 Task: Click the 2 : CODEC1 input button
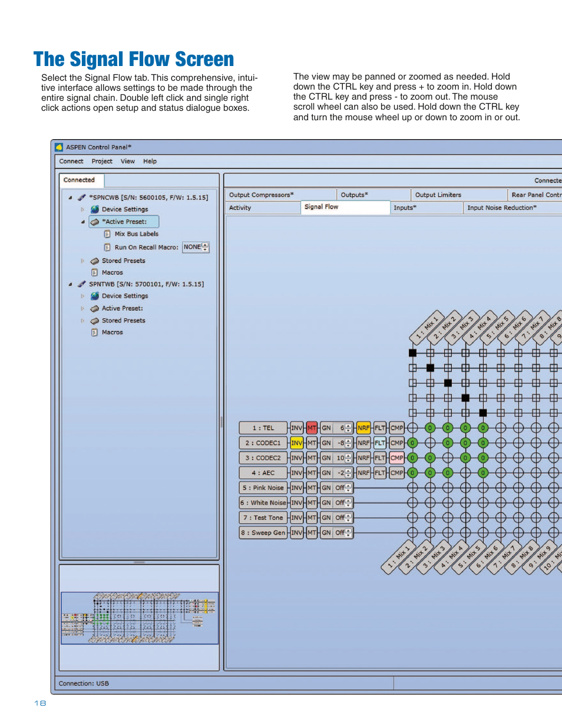pos(263,443)
